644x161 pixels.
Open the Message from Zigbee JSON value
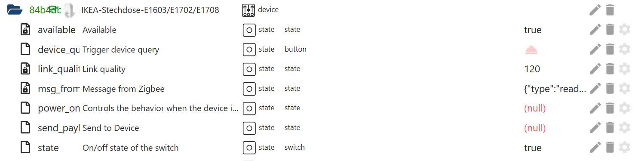tap(555, 89)
